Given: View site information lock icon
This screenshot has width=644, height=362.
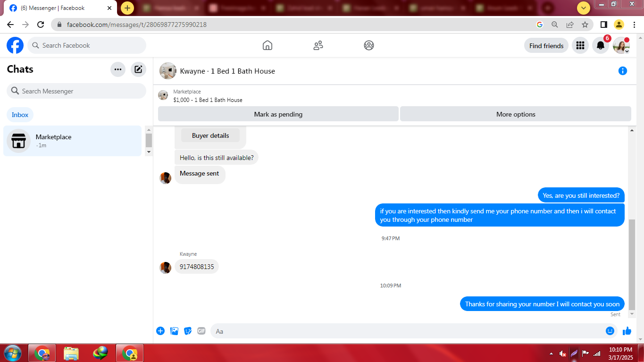Looking at the screenshot, I should point(59,25).
